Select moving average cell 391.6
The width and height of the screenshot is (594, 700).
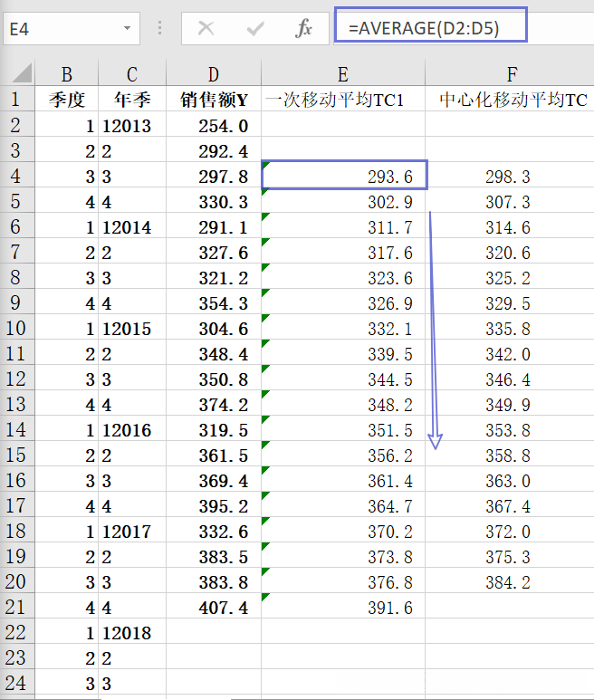tap(343, 606)
